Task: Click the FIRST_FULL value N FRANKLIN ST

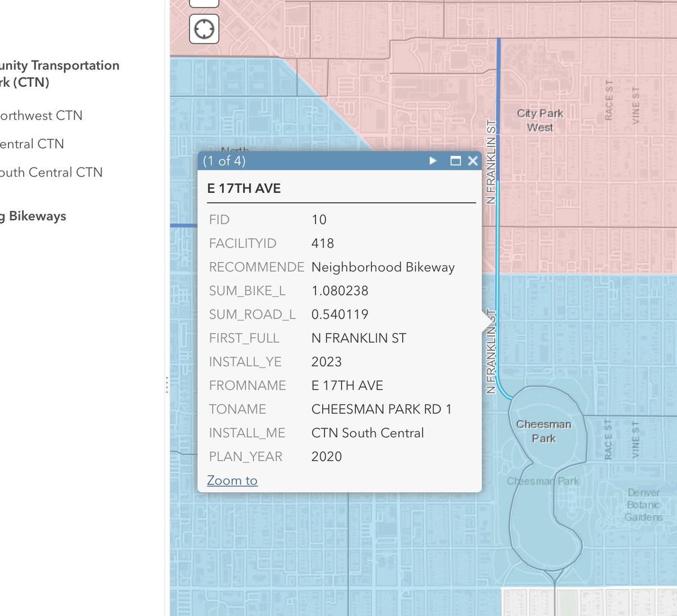Action: click(359, 338)
